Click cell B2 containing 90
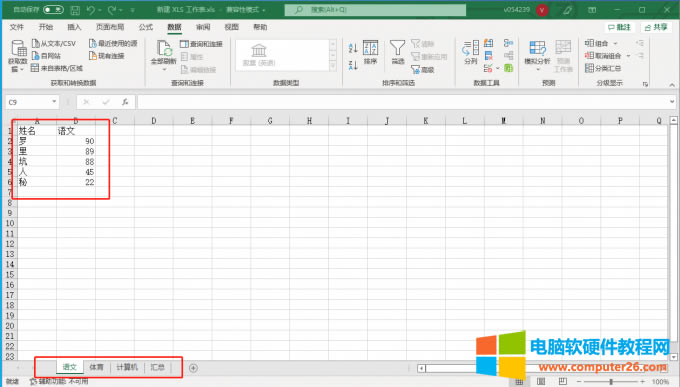Viewport: 680px width, 387px height. click(75, 141)
